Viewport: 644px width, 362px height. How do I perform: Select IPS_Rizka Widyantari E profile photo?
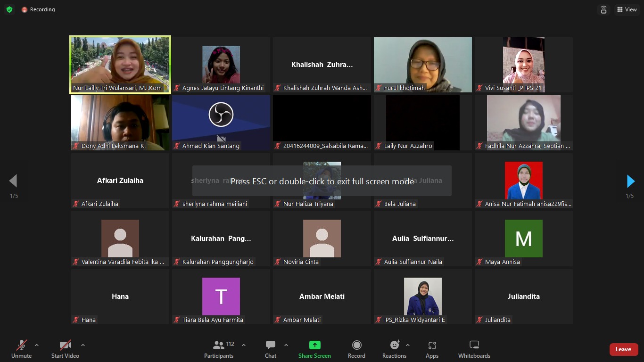423,296
